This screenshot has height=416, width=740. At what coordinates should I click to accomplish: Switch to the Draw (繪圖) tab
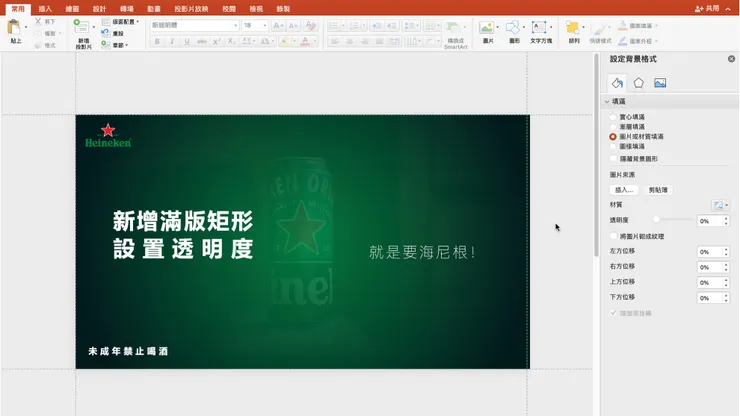(x=72, y=8)
